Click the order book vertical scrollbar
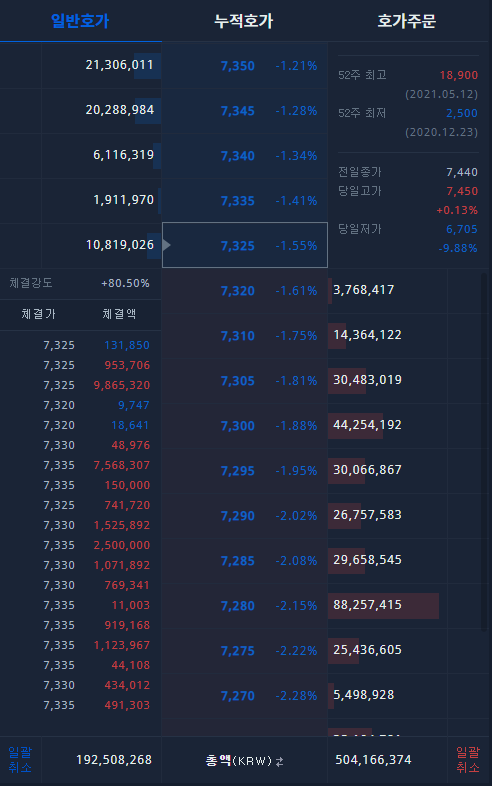 coord(484,451)
